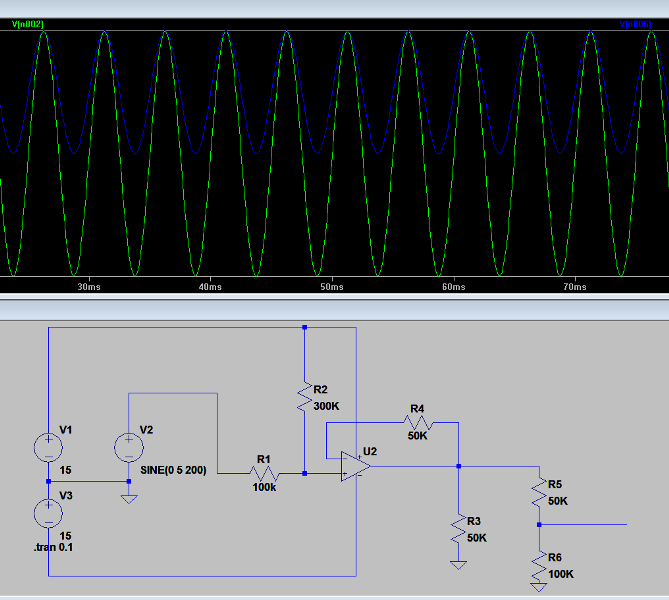The width and height of the screenshot is (669, 600).
Task: Click the ground symbol under V2
Action: 129,499
